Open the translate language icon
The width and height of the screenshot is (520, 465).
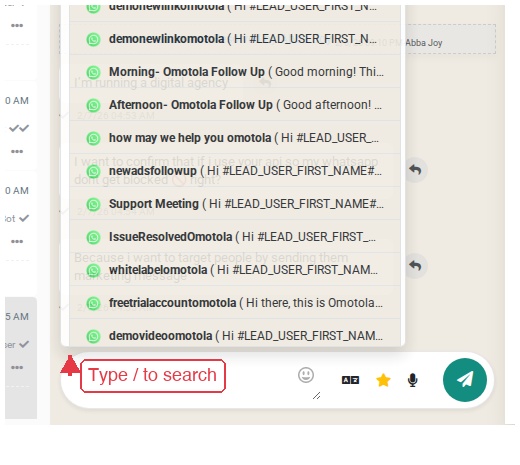[x=350, y=380]
